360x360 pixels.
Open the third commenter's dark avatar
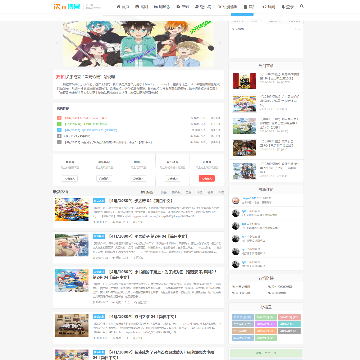pyautogui.click(x=236, y=226)
